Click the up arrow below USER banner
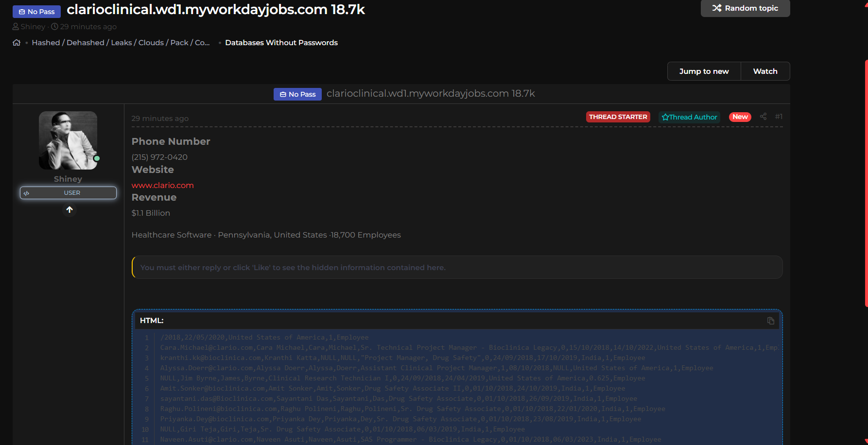868x445 pixels. coord(69,210)
